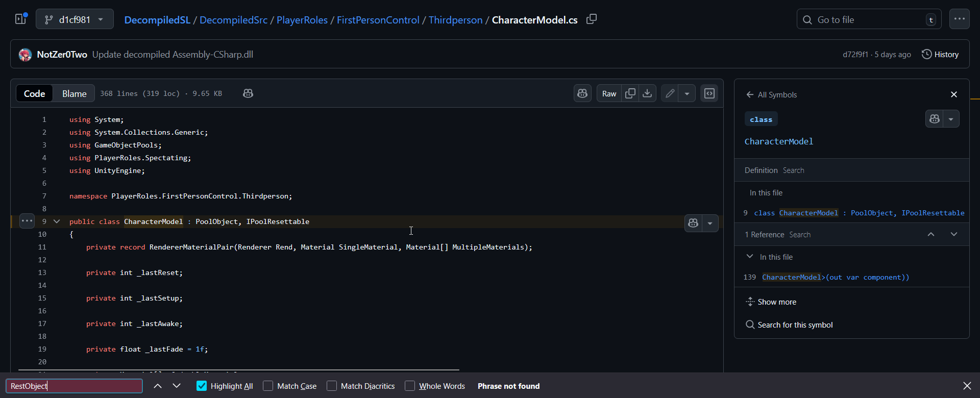Close the symbols panel via toolbar icon
Image resolution: width=980 pixels, height=398 pixels.
pos(709,93)
